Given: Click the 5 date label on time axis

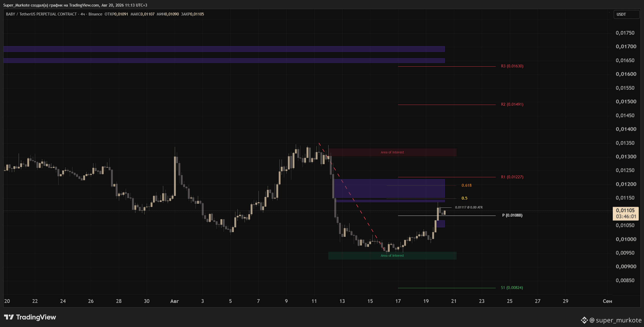Looking at the screenshot, I should (230, 301).
